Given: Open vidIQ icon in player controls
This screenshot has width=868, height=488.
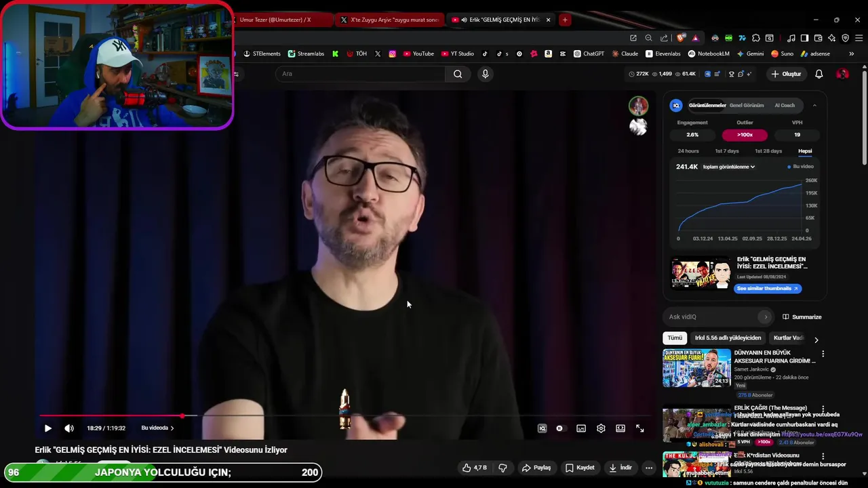Looking at the screenshot, I should point(542,428).
